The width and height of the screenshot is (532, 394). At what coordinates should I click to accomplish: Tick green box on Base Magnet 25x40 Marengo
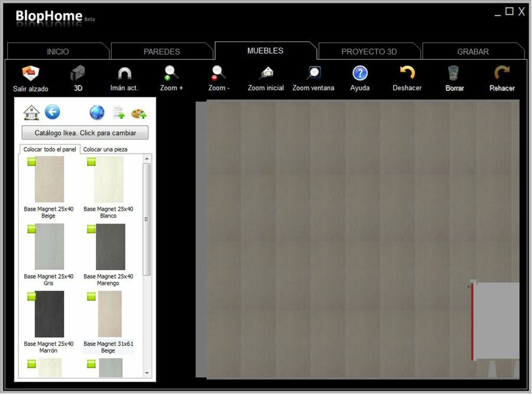pos(92,229)
